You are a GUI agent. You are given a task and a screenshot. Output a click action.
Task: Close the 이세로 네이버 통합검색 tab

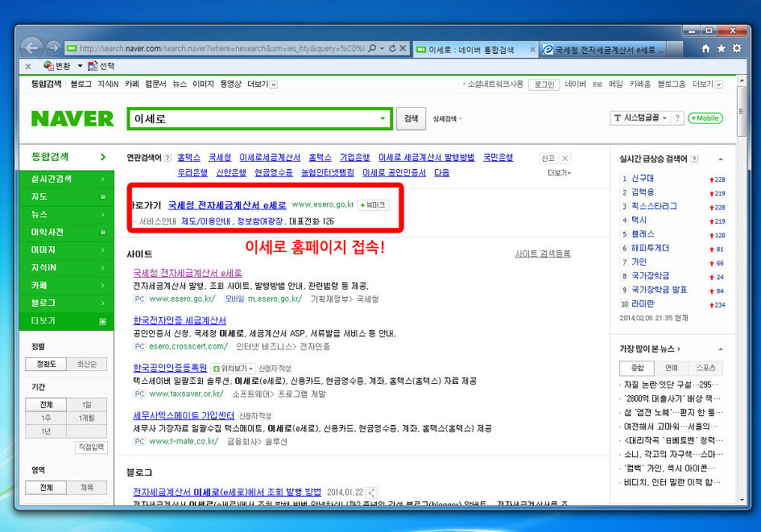532,49
